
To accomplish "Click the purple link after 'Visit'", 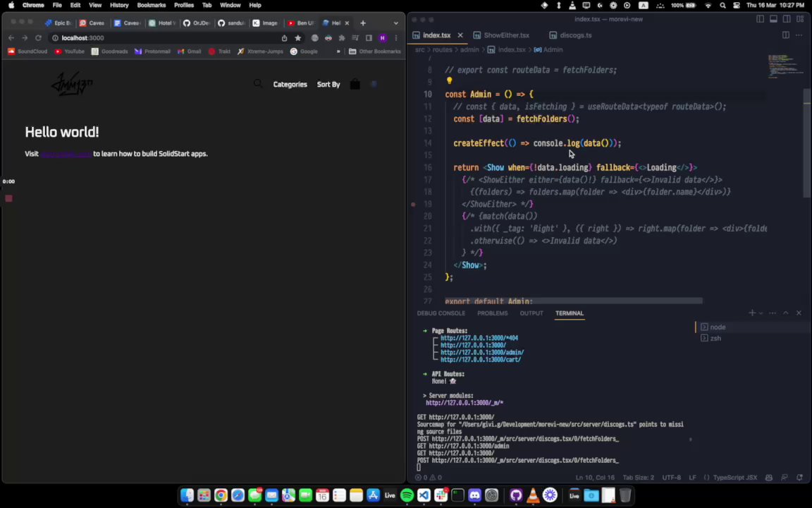I will (x=66, y=154).
